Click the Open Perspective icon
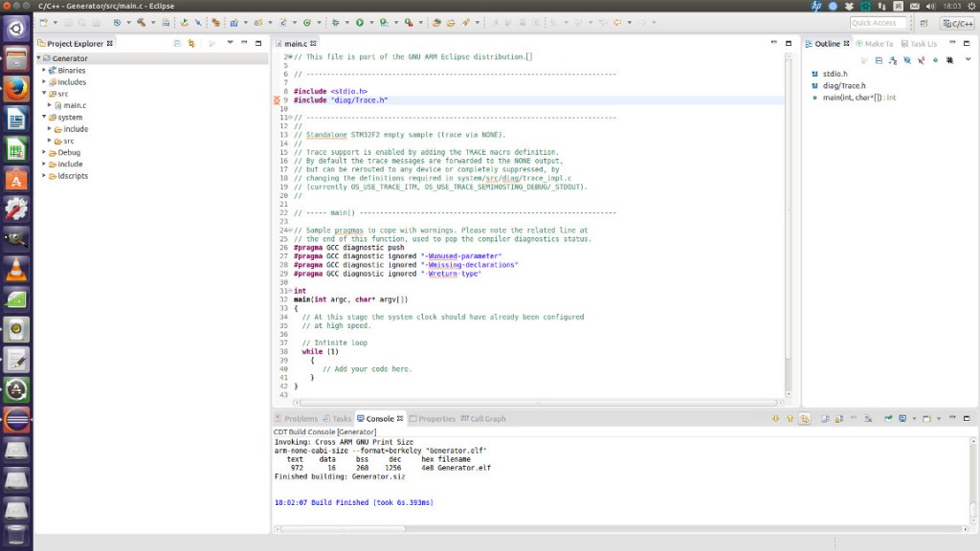This screenshot has width=980, height=551. [924, 23]
